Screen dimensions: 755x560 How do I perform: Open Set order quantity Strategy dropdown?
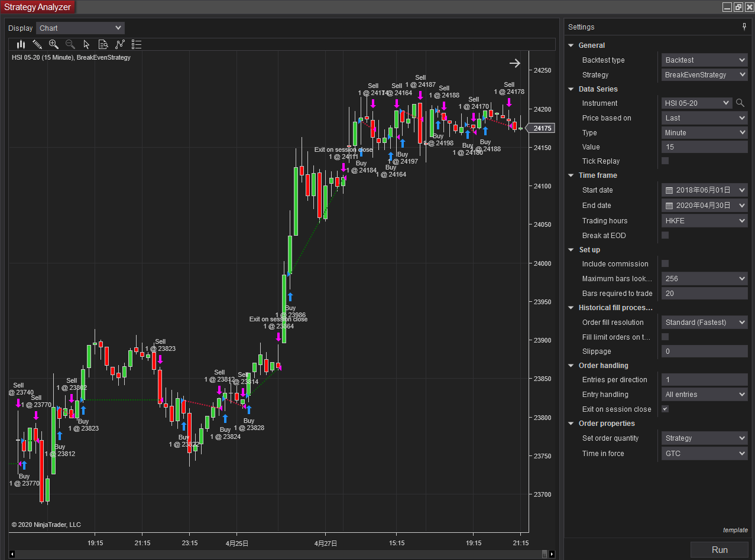click(705, 438)
